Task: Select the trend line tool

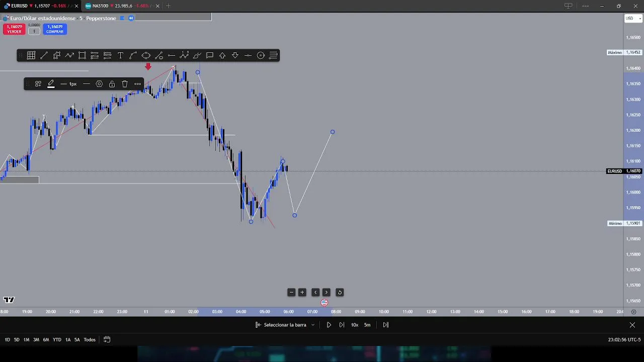Action: (44, 55)
